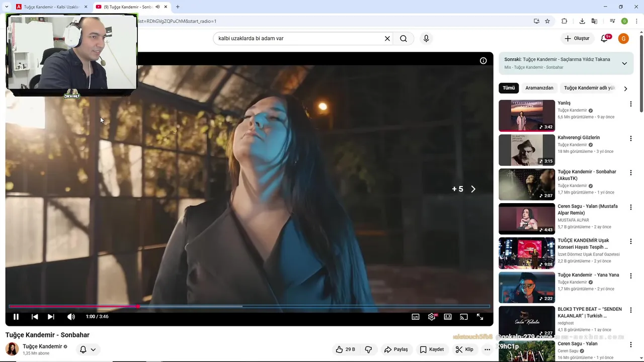
Task: Open Kahverengi Gözlerin thumbnail
Action: pyautogui.click(x=527, y=150)
